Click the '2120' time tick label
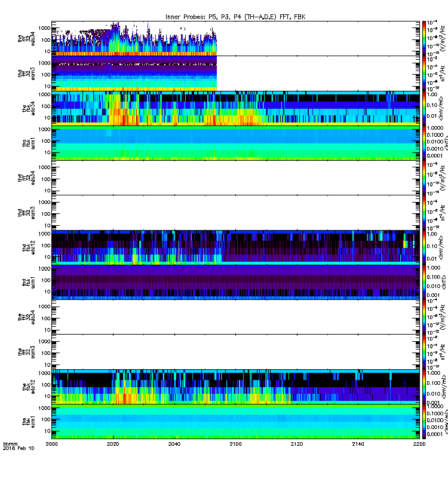The width and height of the screenshot is (448, 478). tap(297, 444)
